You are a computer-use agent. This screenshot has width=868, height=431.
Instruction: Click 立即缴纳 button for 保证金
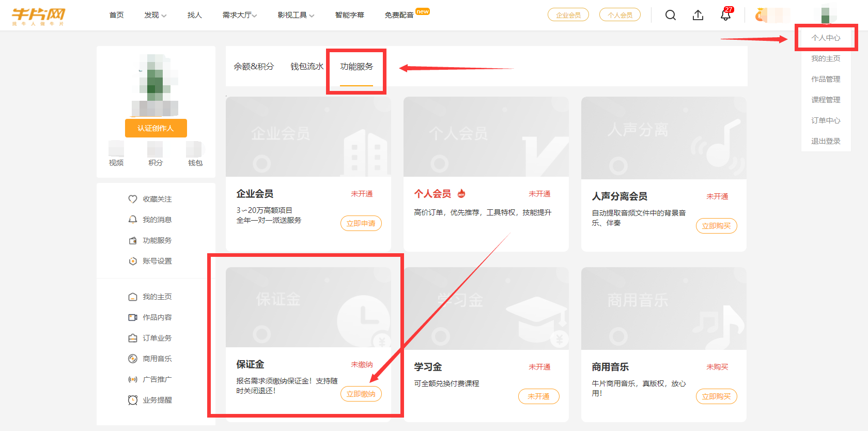(361, 394)
